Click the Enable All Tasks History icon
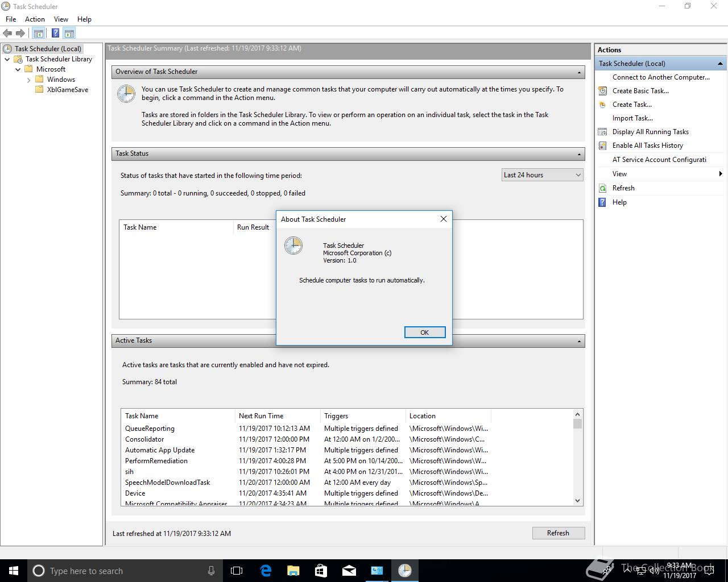Screen dimensions: 728x582 tap(602, 145)
